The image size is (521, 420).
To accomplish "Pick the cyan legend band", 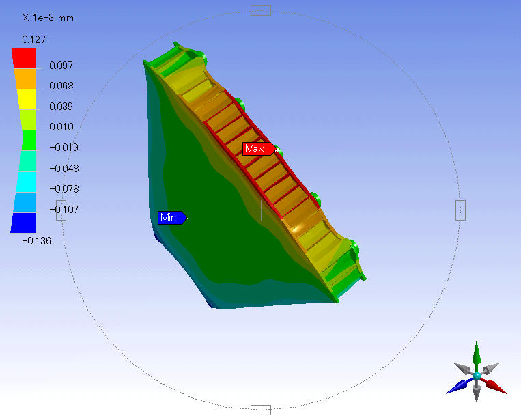I will 26,182.
